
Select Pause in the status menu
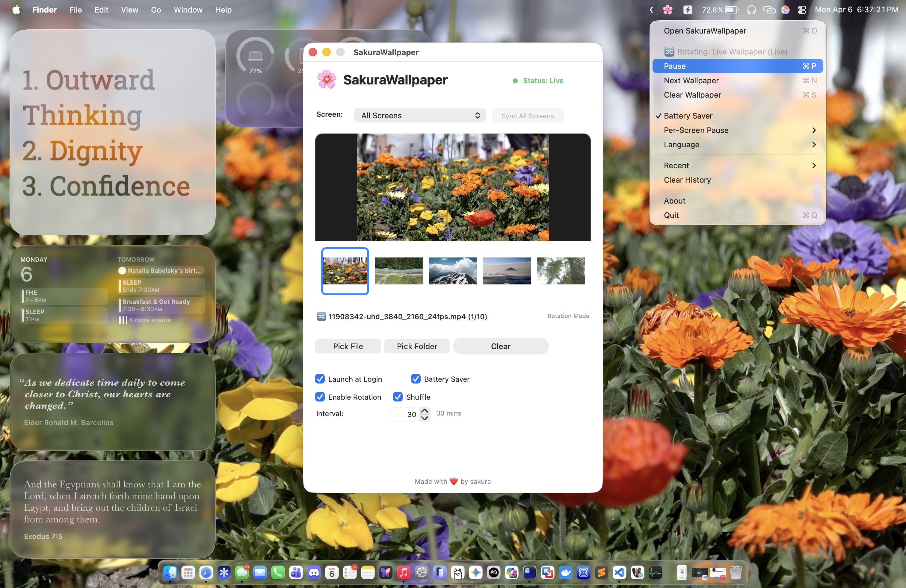point(737,66)
